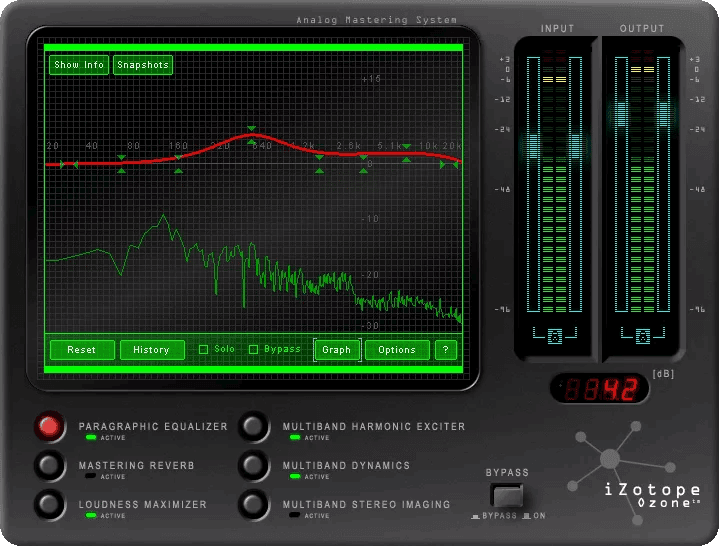Toggle Multiband Harmonic Exciter Active LED
The height and width of the screenshot is (546, 719).
point(295,437)
